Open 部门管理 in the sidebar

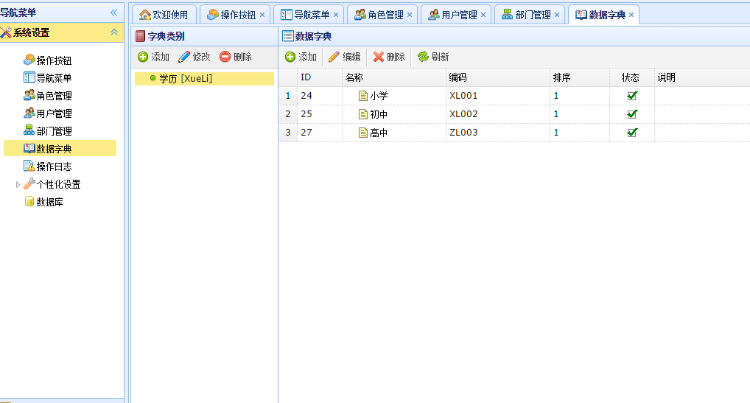(x=54, y=131)
